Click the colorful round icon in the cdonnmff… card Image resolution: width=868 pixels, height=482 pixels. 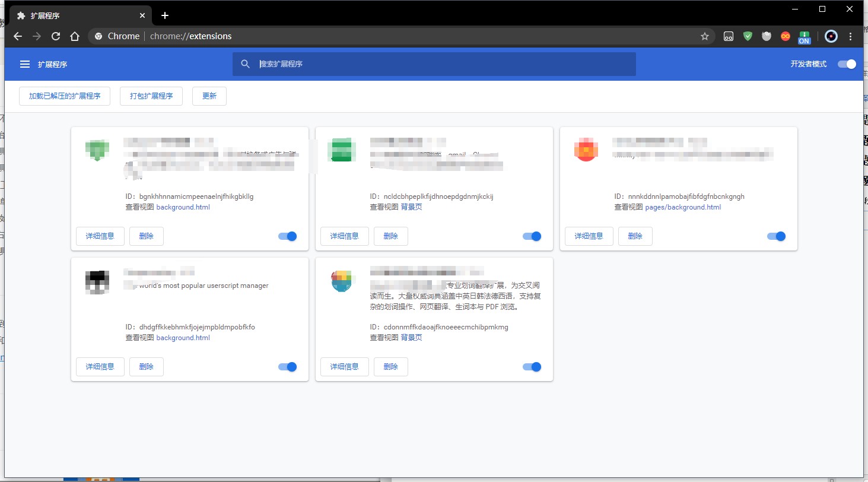(x=341, y=281)
